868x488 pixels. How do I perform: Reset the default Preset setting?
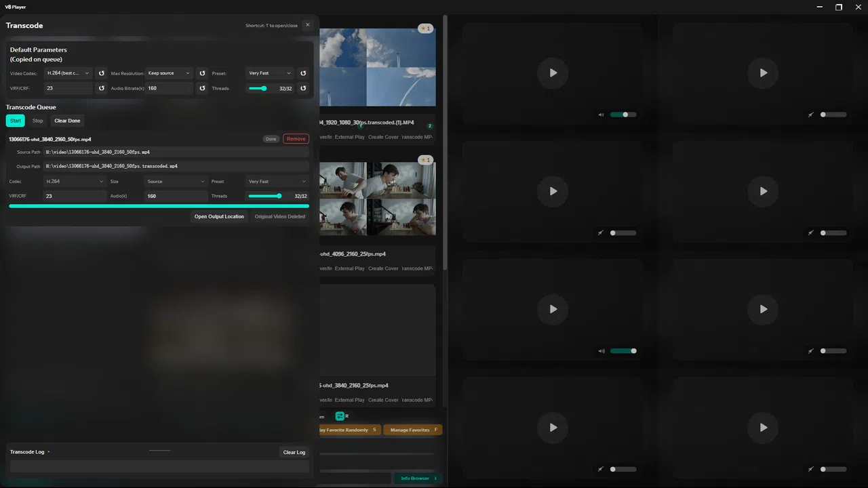[303, 73]
